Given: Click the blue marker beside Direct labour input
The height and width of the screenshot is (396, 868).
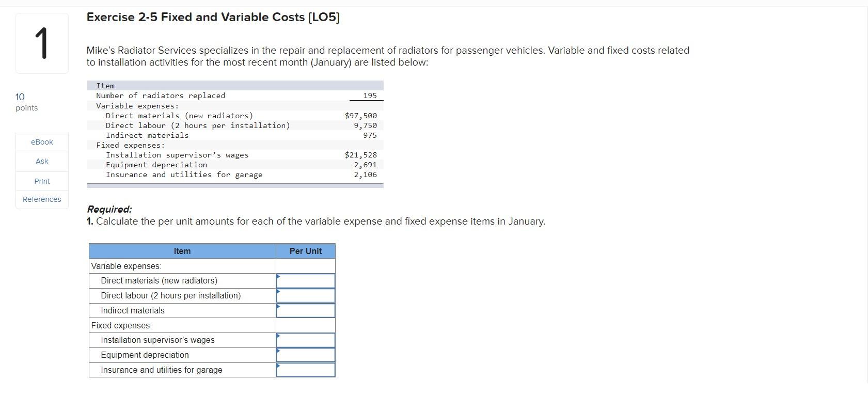Looking at the screenshot, I should click(x=278, y=292).
